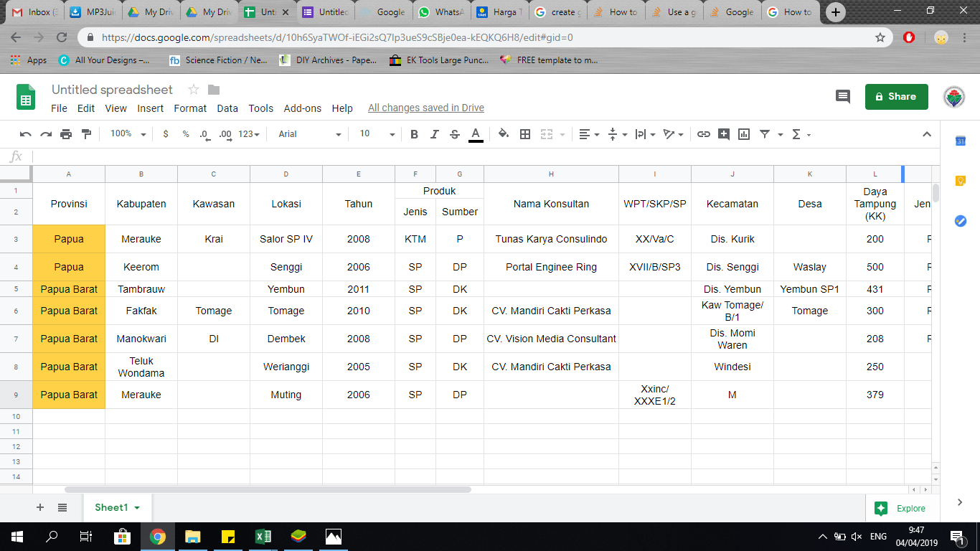Screen dimensions: 980x551
Task: Toggle italic formatting
Action: tap(434, 134)
